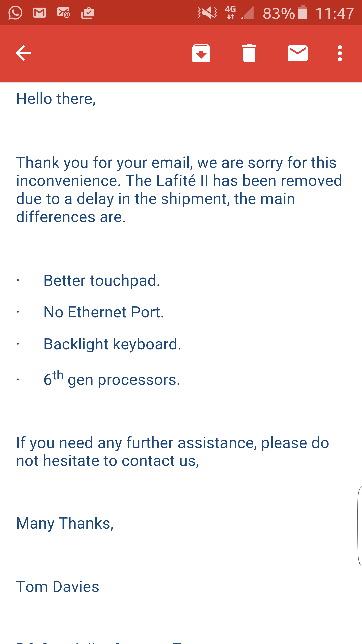
Task: Open the three-dot overflow menu
Action: 340,53
